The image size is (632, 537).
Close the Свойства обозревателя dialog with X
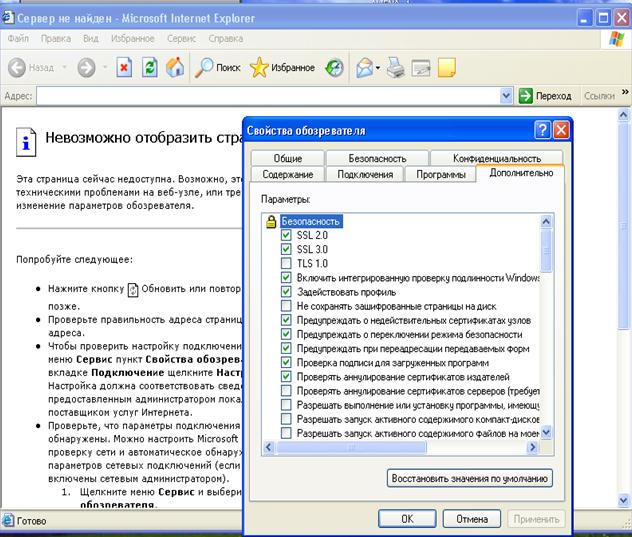click(x=561, y=130)
